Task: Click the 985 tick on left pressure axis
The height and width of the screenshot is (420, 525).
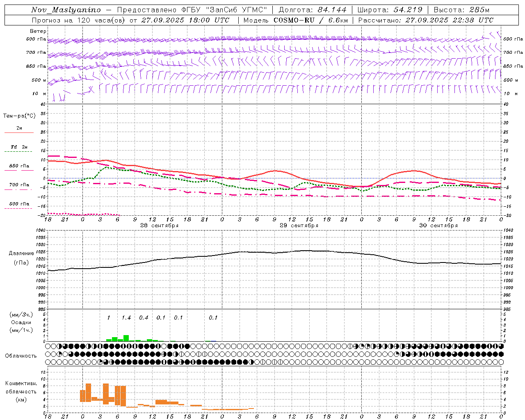Action: point(42,309)
